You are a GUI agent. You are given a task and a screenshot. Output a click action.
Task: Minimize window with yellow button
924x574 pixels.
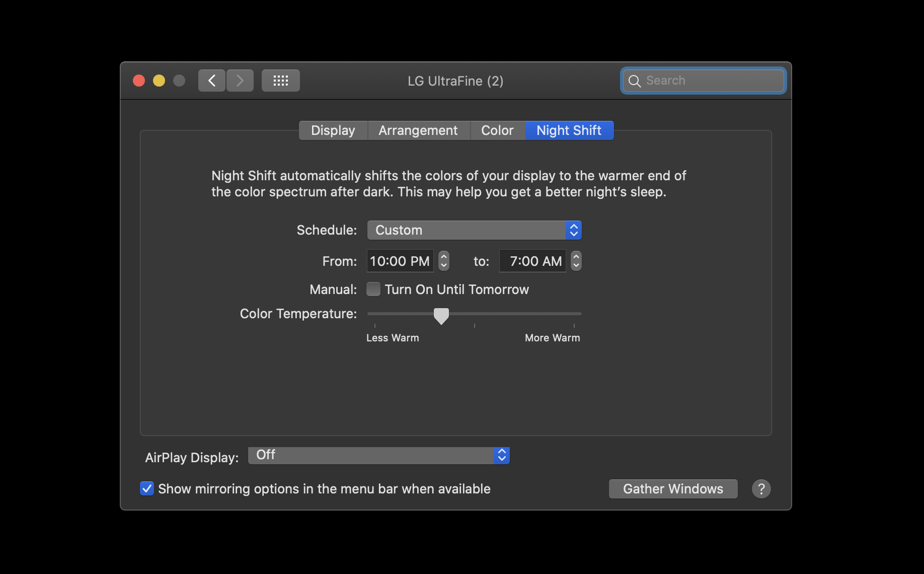(159, 81)
